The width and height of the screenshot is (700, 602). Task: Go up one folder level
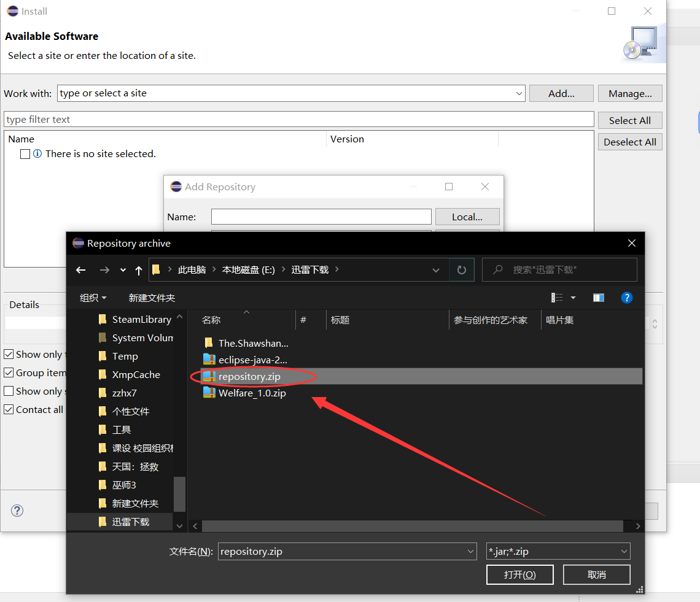(x=138, y=270)
